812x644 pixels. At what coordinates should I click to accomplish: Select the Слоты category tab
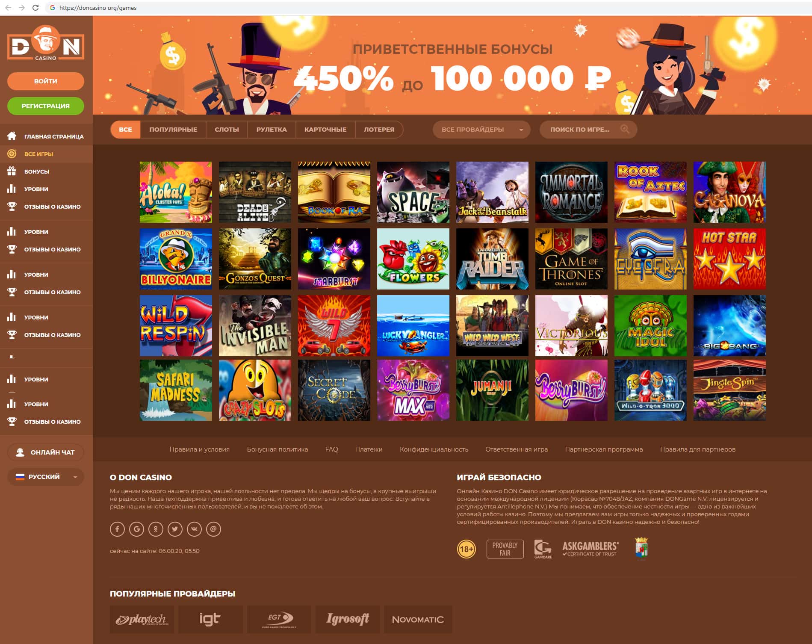pos(227,130)
